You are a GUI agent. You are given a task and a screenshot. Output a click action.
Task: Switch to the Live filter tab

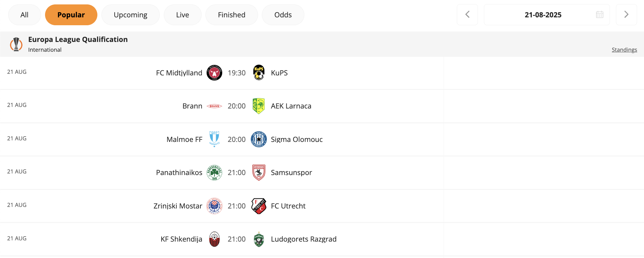tap(182, 15)
